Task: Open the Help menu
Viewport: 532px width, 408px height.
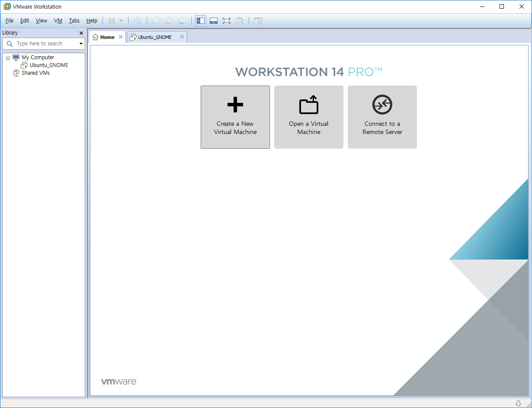Action: (x=92, y=21)
